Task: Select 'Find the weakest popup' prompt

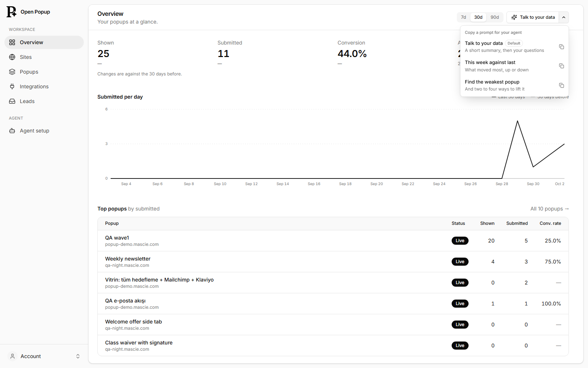Action: click(x=514, y=85)
